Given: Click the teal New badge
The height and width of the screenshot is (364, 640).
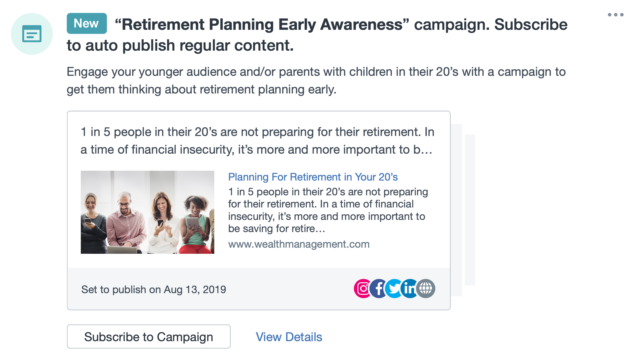Looking at the screenshot, I should point(87,23).
